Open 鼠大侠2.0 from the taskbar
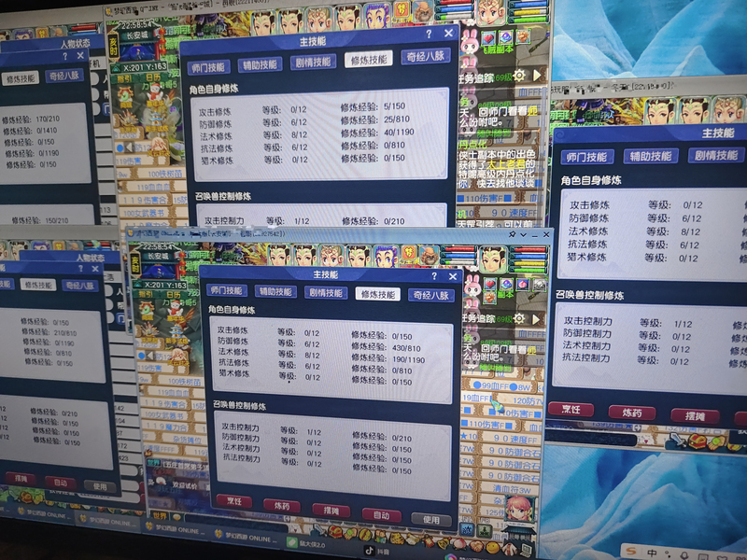The height and width of the screenshot is (560, 747). point(307,544)
